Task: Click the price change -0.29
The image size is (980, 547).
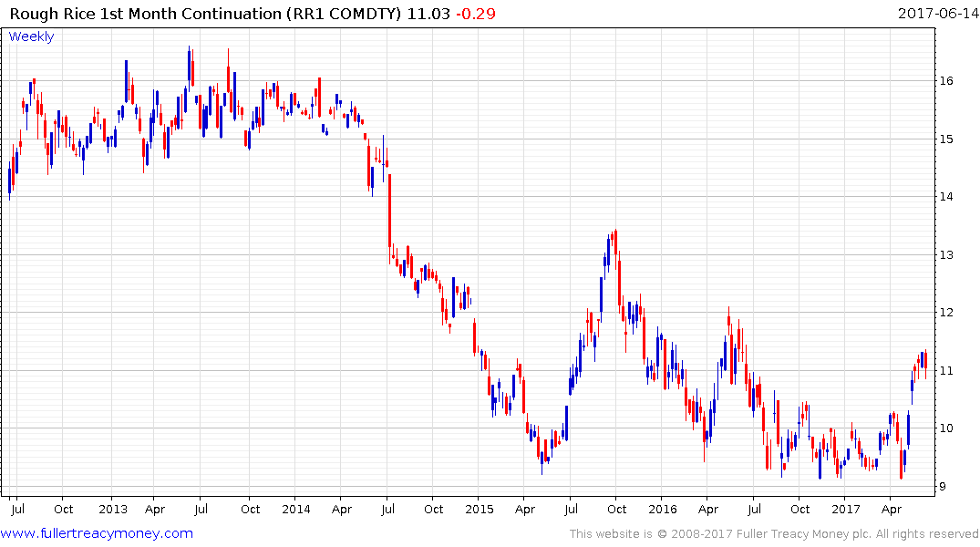Action: tap(476, 14)
